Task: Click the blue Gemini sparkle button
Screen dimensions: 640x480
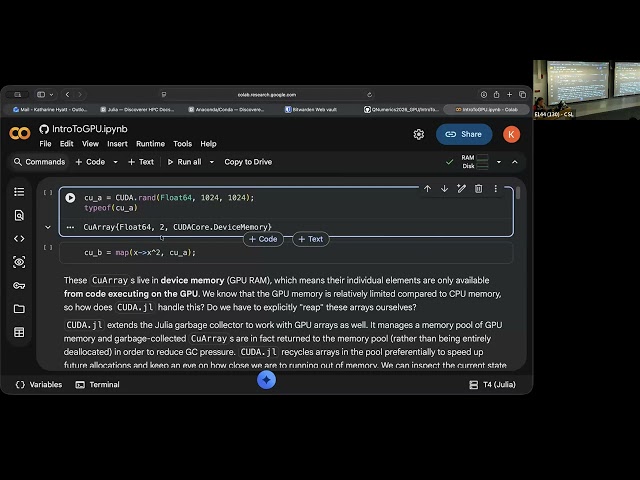Action: pyautogui.click(x=267, y=380)
